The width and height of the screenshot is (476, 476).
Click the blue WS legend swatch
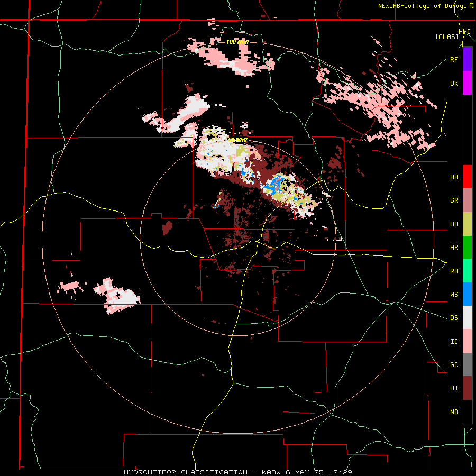coord(467,294)
